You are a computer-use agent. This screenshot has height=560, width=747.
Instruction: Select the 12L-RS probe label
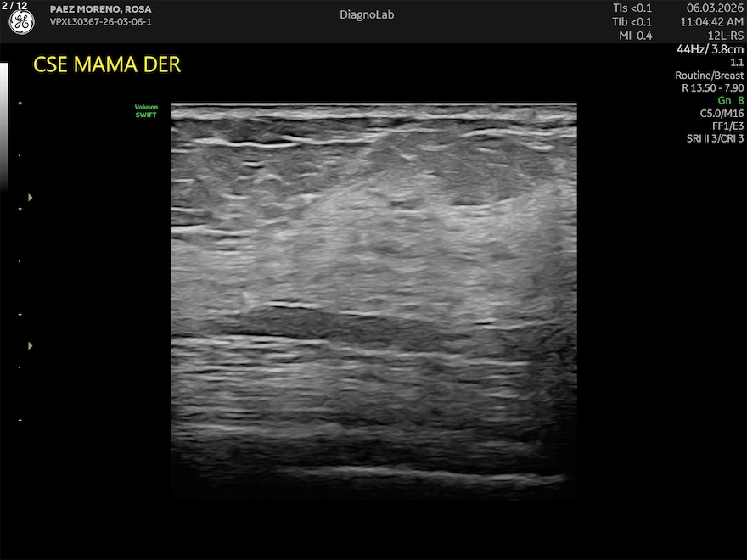coord(726,36)
